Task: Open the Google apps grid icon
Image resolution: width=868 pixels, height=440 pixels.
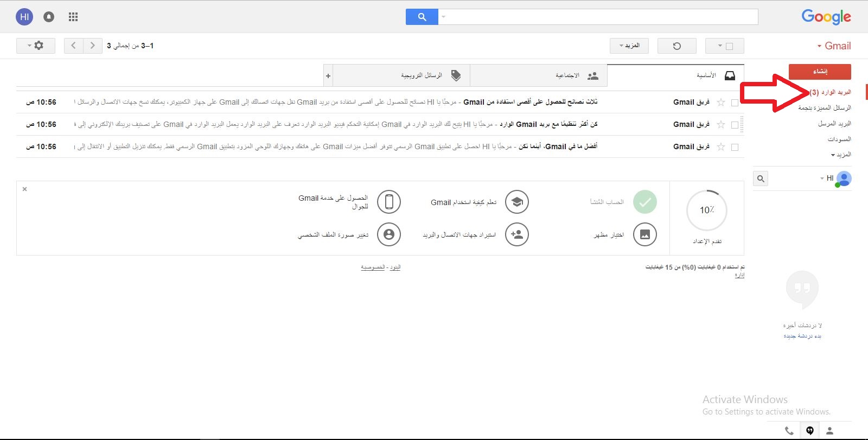Action: click(x=73, y=17)
